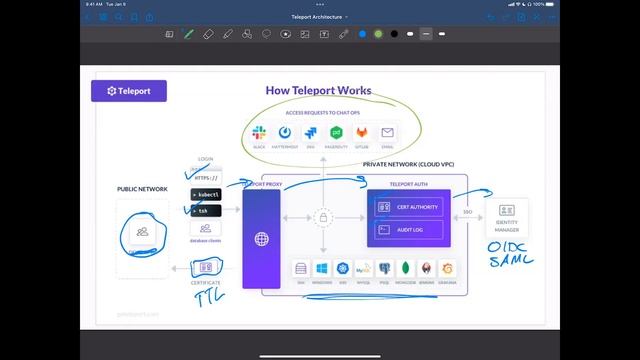Click the Email envelope icon

coord(387,133)
